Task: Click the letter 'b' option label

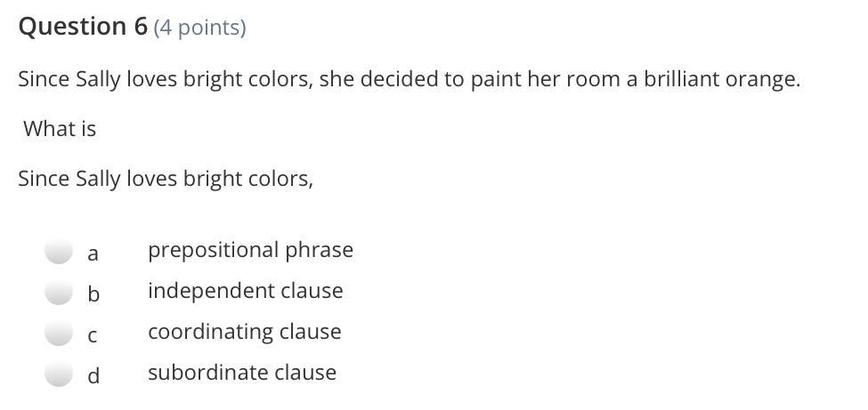Action: pyautogui.click(x=93, y=293)
